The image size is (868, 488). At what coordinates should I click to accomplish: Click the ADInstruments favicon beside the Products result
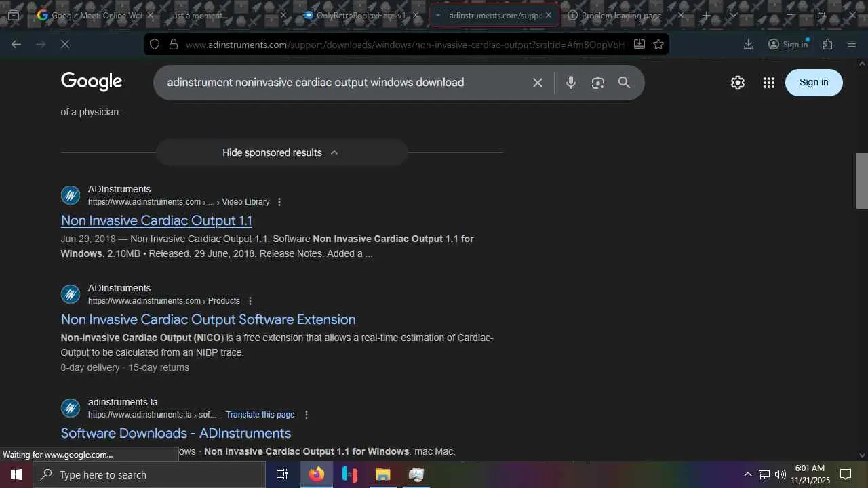point(71,294)
